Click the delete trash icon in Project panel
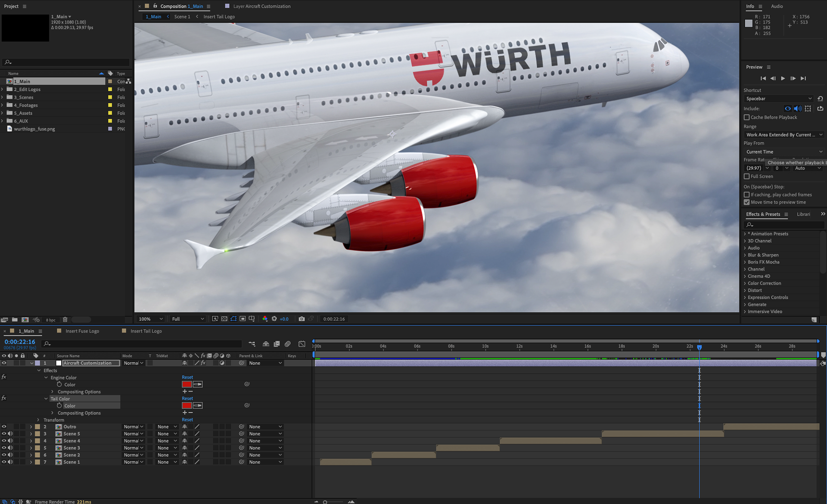This screenshot has width=827, height=504. click(x=65, y=320)
